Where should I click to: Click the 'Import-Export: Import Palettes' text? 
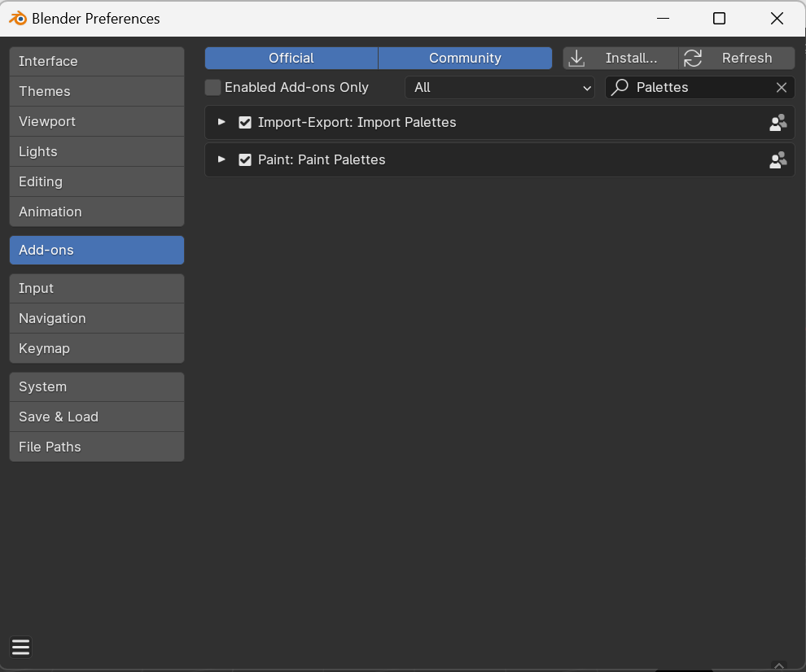[357, 122]
